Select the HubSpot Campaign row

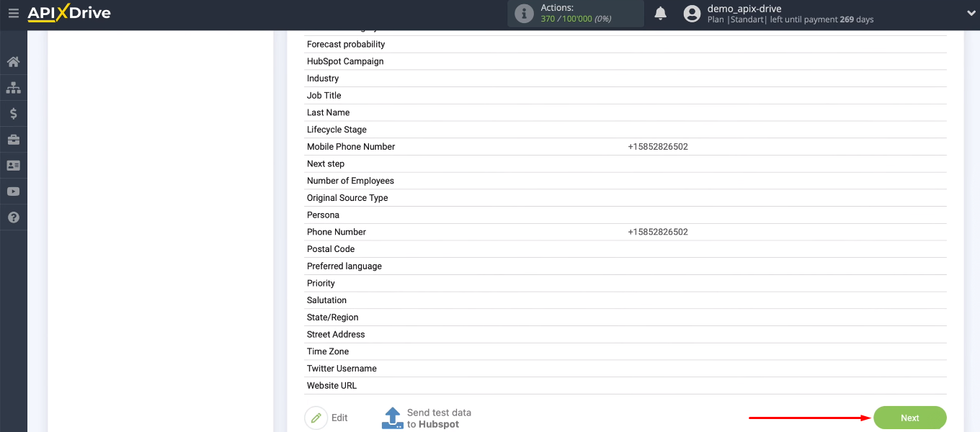[625, 61]
